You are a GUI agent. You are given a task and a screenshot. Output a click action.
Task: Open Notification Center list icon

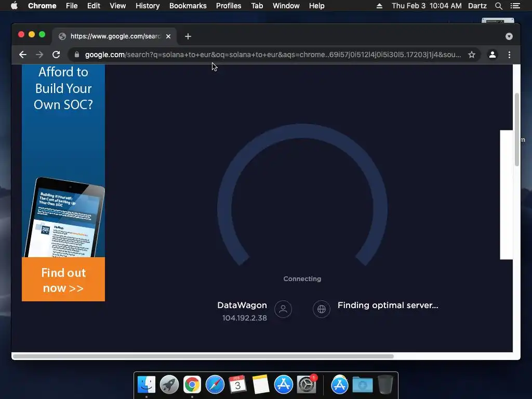click(515, 6)
